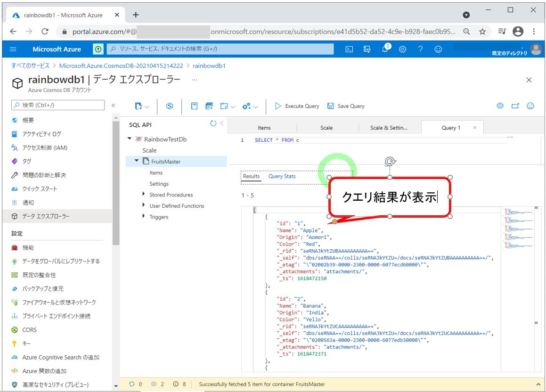
Task: Reload the browser page
Action: (x=45, y=32)
